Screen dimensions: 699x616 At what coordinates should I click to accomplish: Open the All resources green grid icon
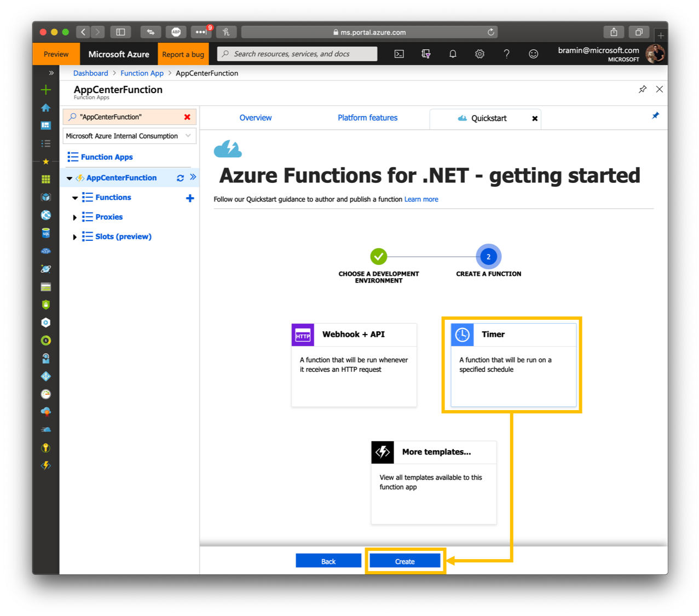pyautogui.click(x=46, y=179)
